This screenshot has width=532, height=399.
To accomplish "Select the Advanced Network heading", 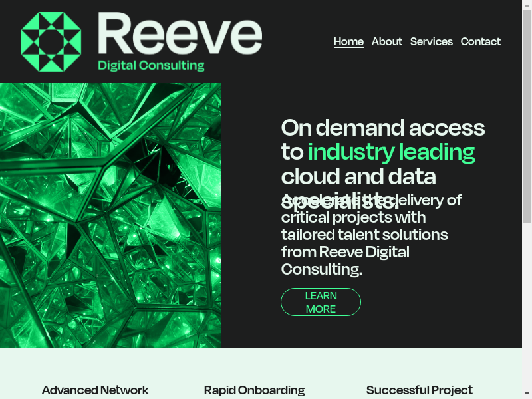I will (95, 390).
